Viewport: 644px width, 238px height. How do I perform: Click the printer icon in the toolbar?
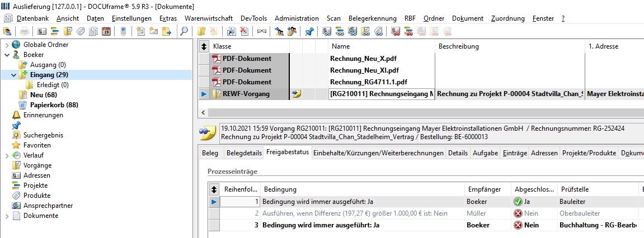[x=25, y=31]
